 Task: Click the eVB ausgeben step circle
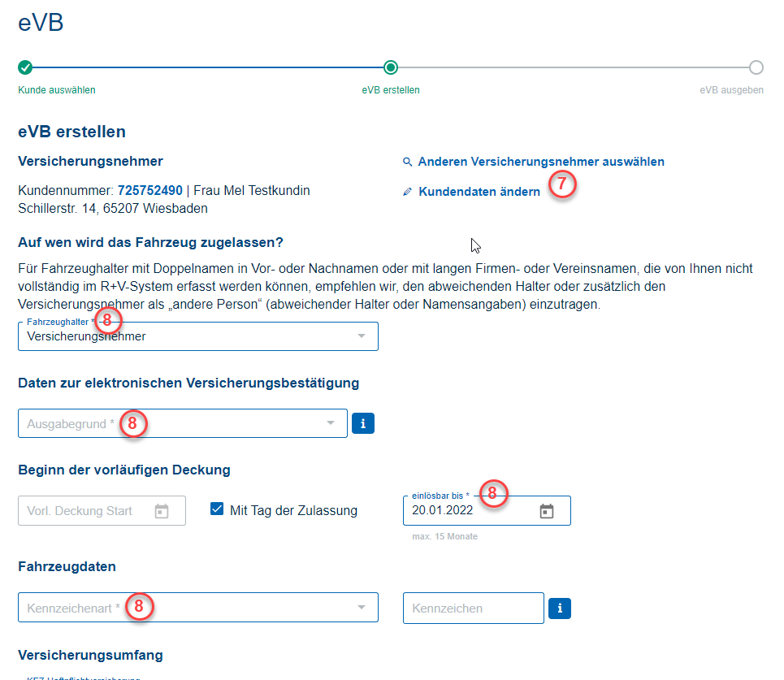pyautogui.click(x=756, y=67)
